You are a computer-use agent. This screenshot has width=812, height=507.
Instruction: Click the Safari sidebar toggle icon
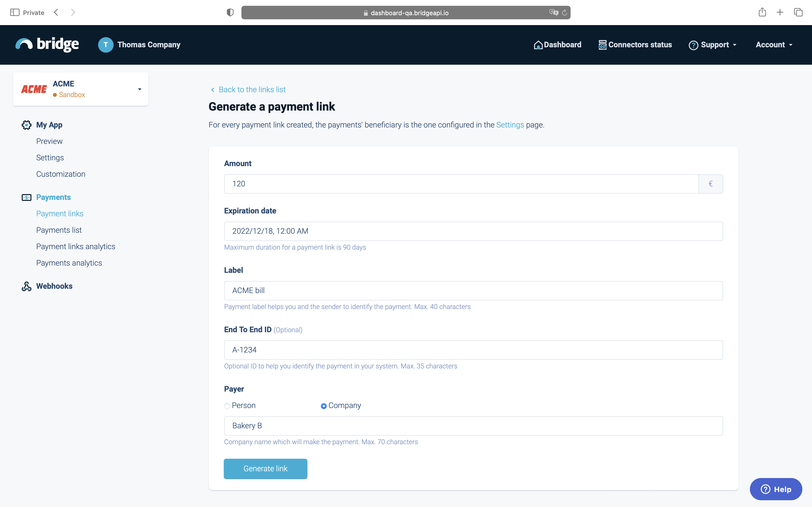tap(14, 12)
